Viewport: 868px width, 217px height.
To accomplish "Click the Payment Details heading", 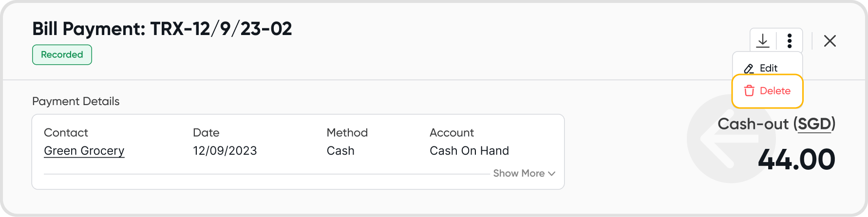I will [x=76, y=101].
